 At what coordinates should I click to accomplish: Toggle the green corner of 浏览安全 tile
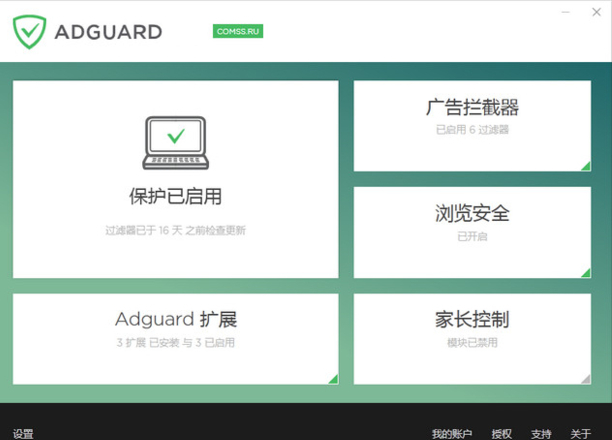[x=586, y=273]
